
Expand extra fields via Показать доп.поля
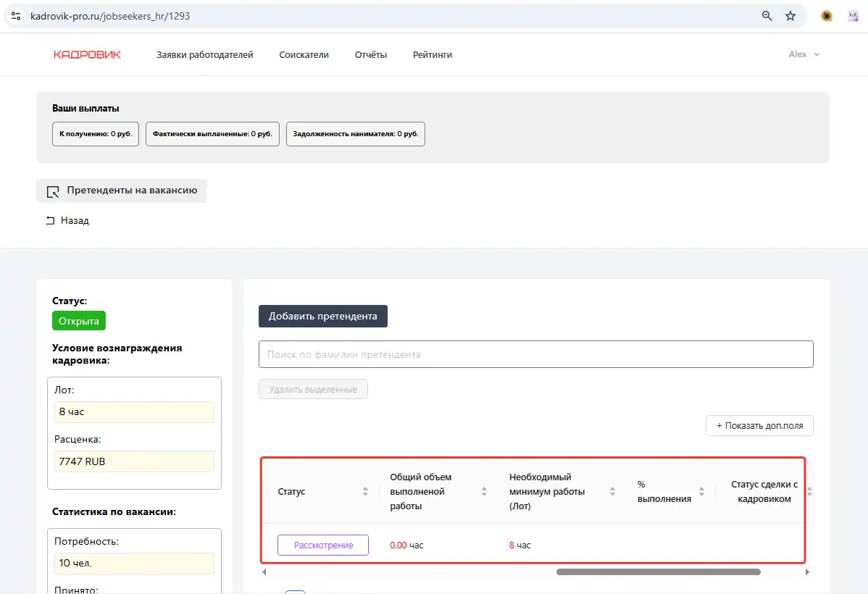point(759,426)
